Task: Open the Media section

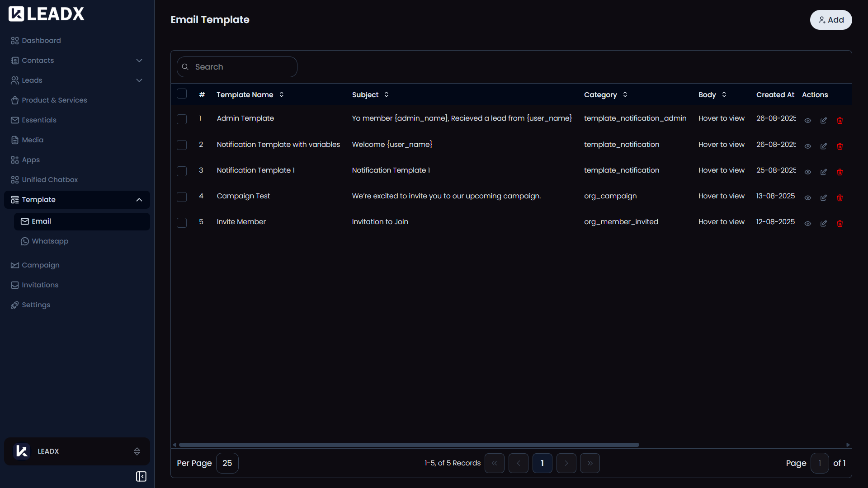Action: click(x=32, y=140)
